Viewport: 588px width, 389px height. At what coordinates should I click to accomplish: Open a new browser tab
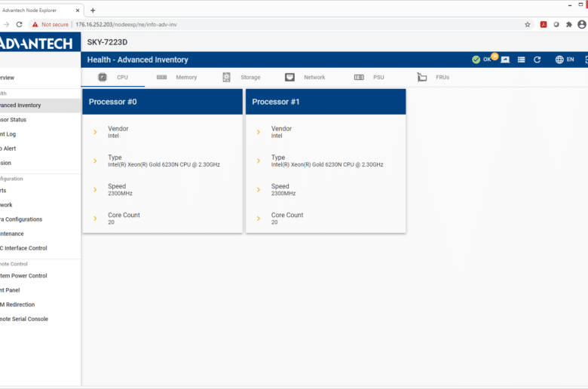93,10
